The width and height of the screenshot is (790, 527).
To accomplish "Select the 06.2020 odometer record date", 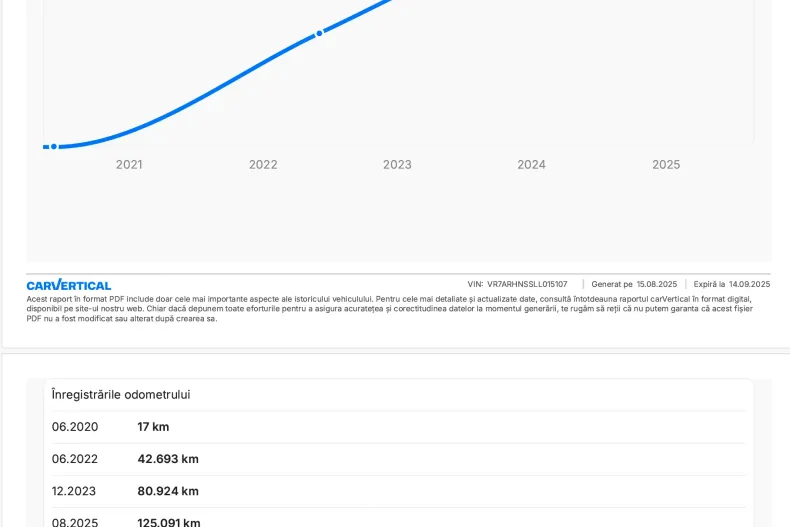I will (75, 427).
